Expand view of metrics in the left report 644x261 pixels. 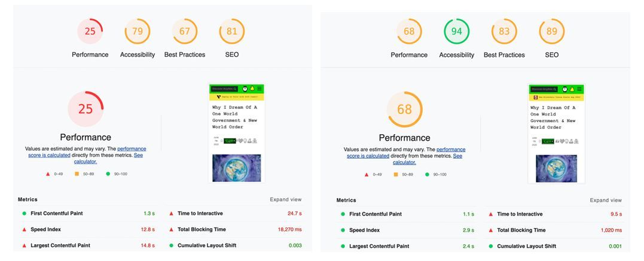point(286,199)
